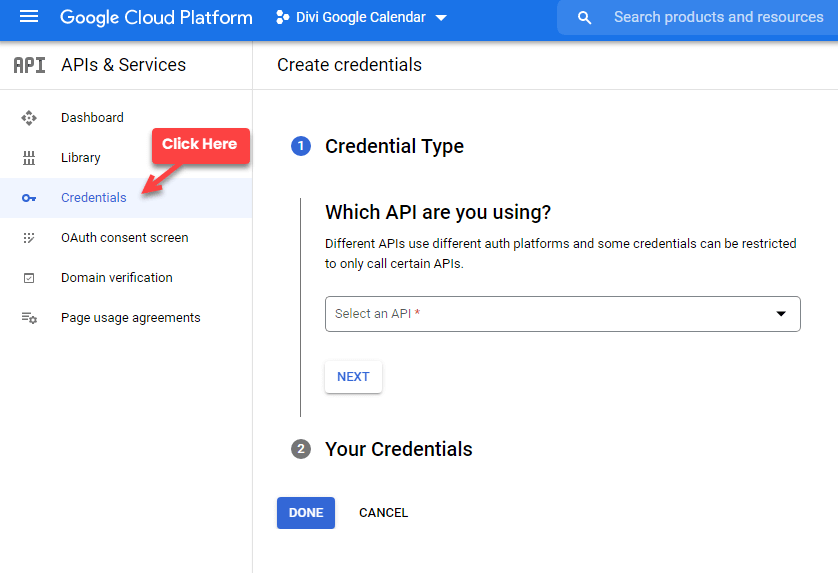Click the OAuth consent screen icon
838x573 pixels.
pyautogui.click(x=29, y=238)
